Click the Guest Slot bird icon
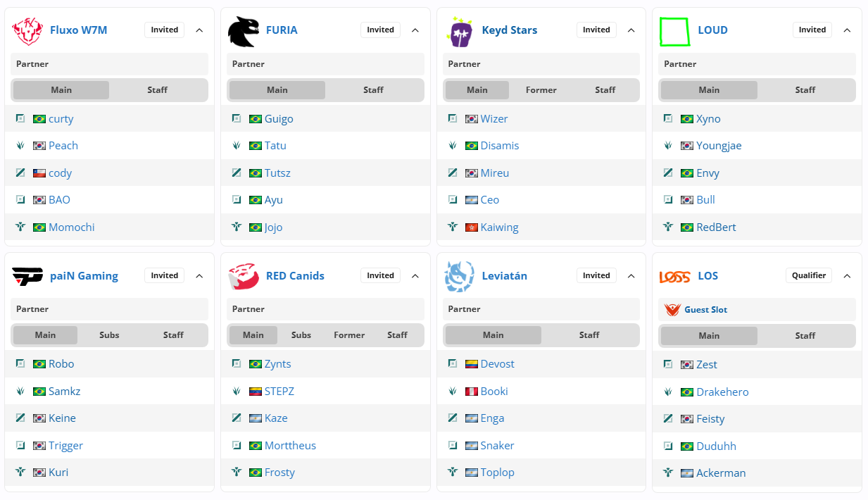The image size is (868, 500). point(672,309)
